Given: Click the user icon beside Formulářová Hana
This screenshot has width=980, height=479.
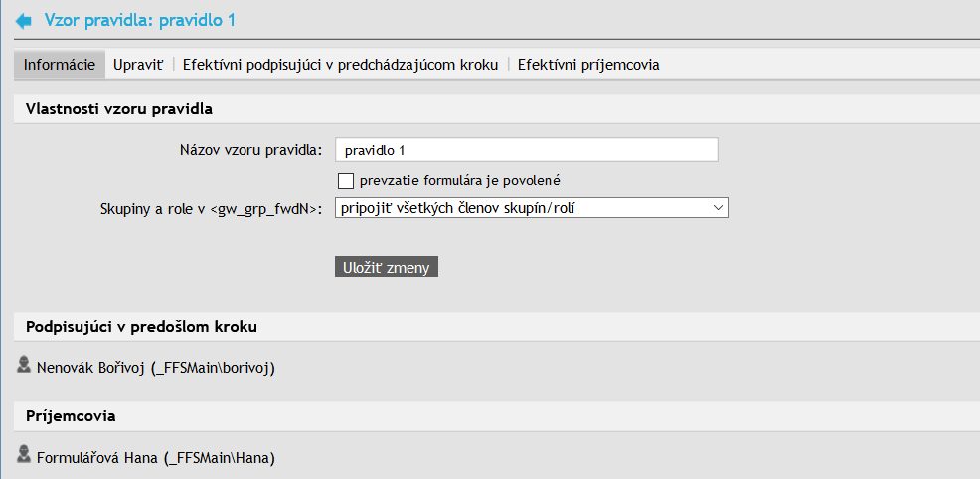Looking at the screenshot, I should click(x=25, y=456).
